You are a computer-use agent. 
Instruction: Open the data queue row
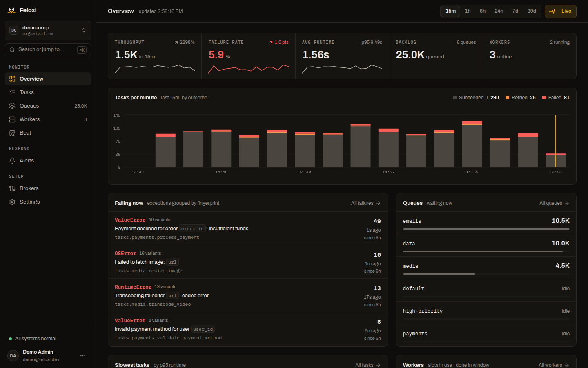click(x=486, y=245)
